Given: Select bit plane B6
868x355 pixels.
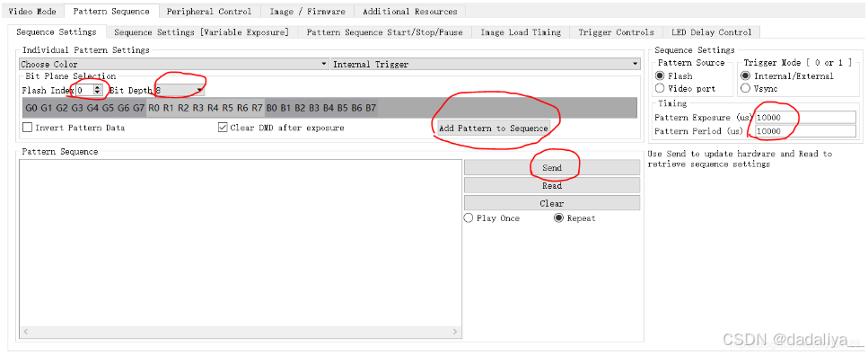Looking at the screenshot, I should pyautogui.click(x=357, y=108).
